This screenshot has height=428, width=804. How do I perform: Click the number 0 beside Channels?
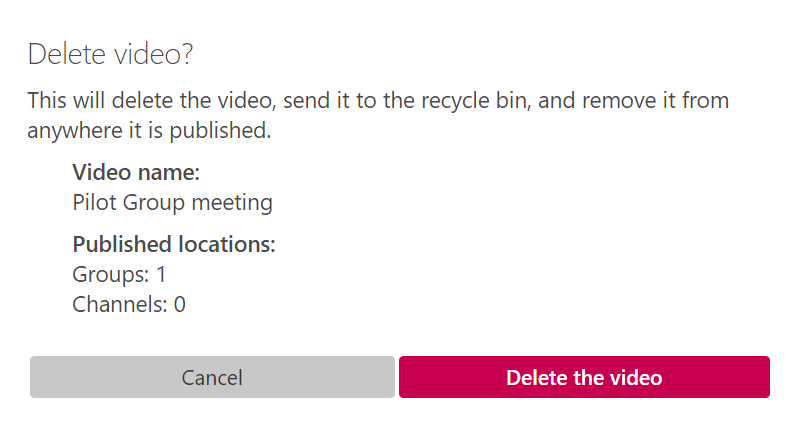180,304
